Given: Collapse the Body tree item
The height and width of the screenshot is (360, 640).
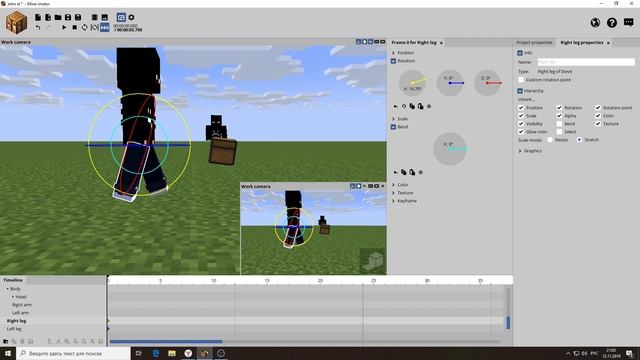Looking at the screenshot, I should 7,289.
